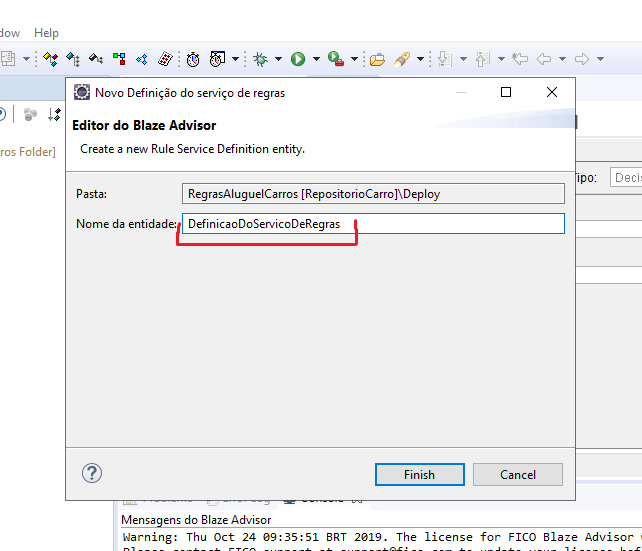642x551 pixels.
Task: Expand the Run button dropdown arrow
Action: point(316,59)
